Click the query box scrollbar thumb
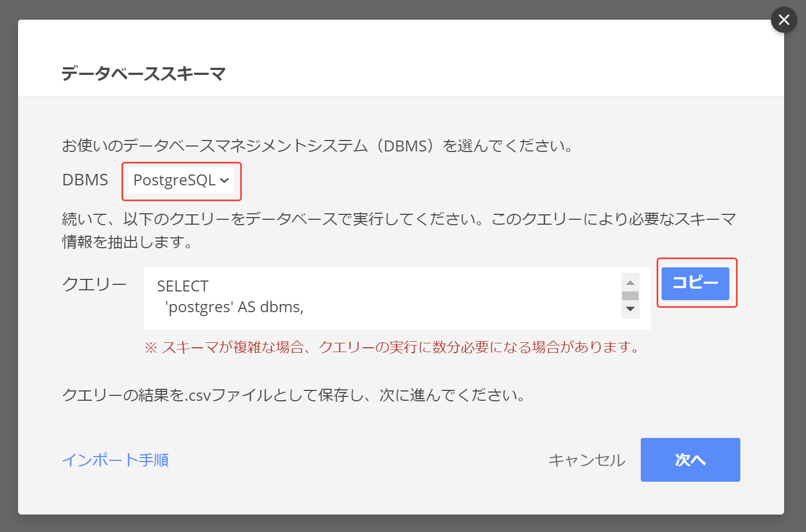Viewport: 806px width, 532px height. click(x=630, y=296)
